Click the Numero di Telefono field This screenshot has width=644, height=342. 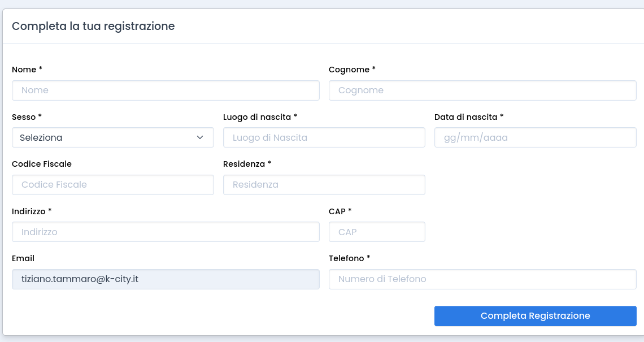(482, 279)
